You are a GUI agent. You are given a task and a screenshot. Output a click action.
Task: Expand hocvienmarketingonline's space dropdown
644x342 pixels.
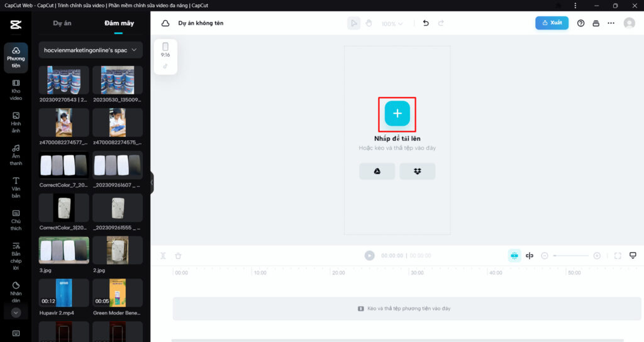coord(91,50)
